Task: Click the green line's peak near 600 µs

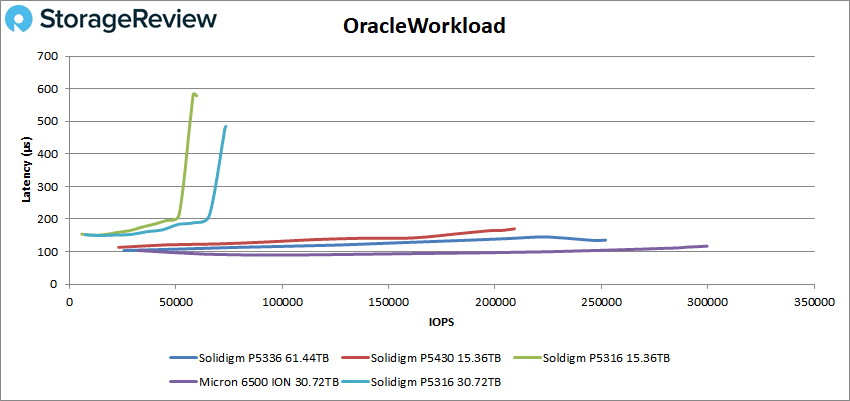Action: point(194,94)
